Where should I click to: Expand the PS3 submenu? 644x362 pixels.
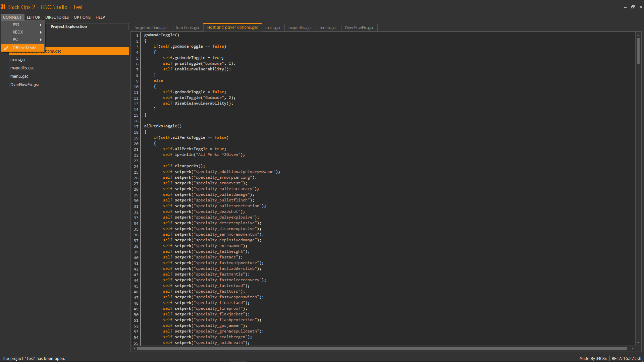[23, 25]
